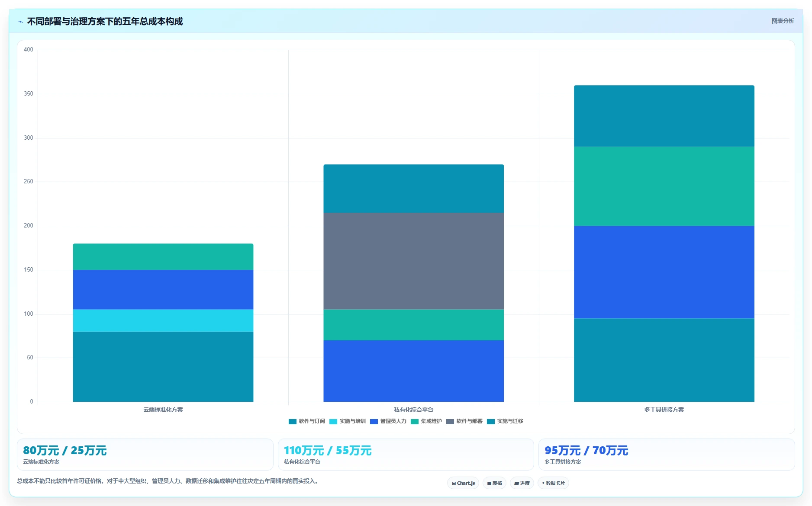Image resolution: width=812 pixels, height=506 pixels.
Task: Click the footnote text starting 总成本不能只比较
Action: 169,481
